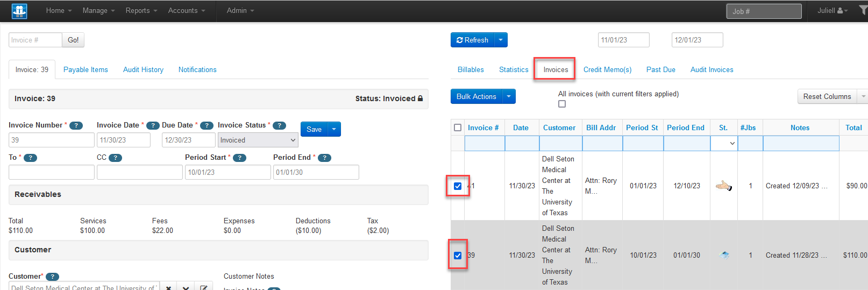Click the Go! button
Screen dimensions: 868x290
[73, 40]
